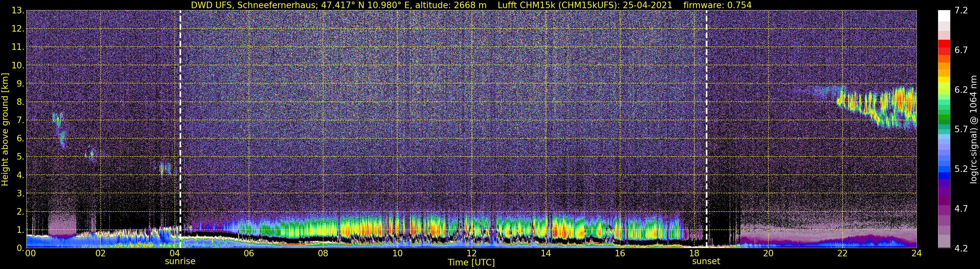Image resolution: width=980 pixels, height=269 pixels.
Task: Click the "10" tick label on the time axis
Action: pos(397,253)
